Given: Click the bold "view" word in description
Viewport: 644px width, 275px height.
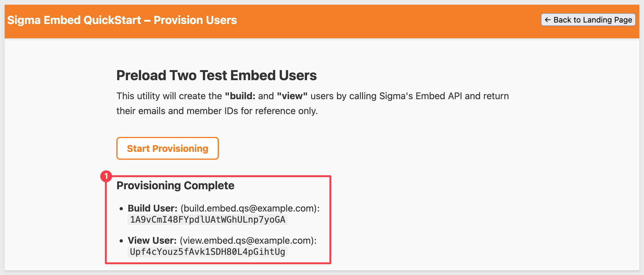Looking at the screenshot, I should (292, 96).
